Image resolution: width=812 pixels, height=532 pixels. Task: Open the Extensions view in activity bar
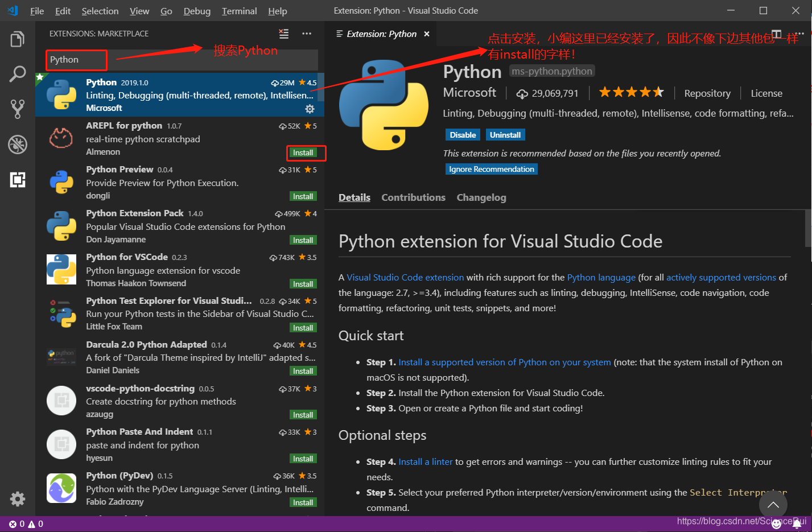coord(18,180)
